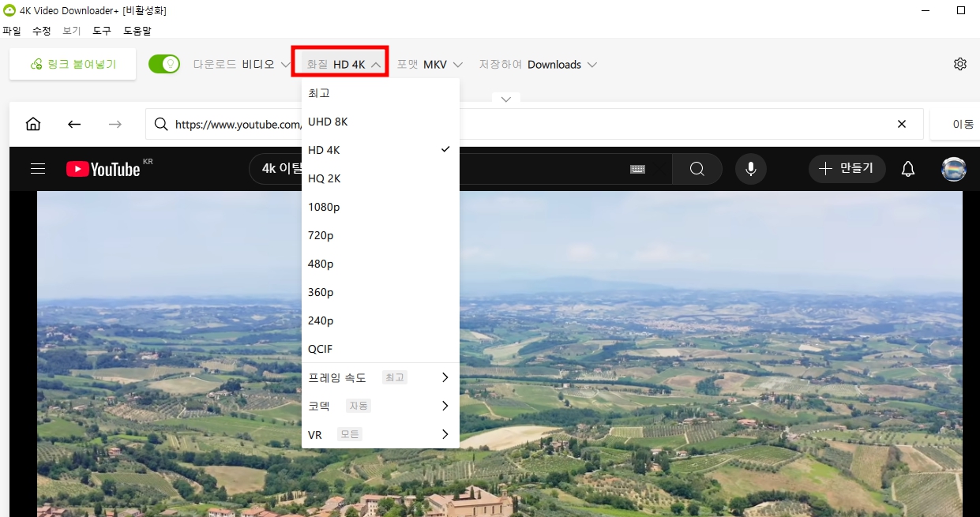
Task: Click the forward navigation arrow
Action: [x=115, y=123]
